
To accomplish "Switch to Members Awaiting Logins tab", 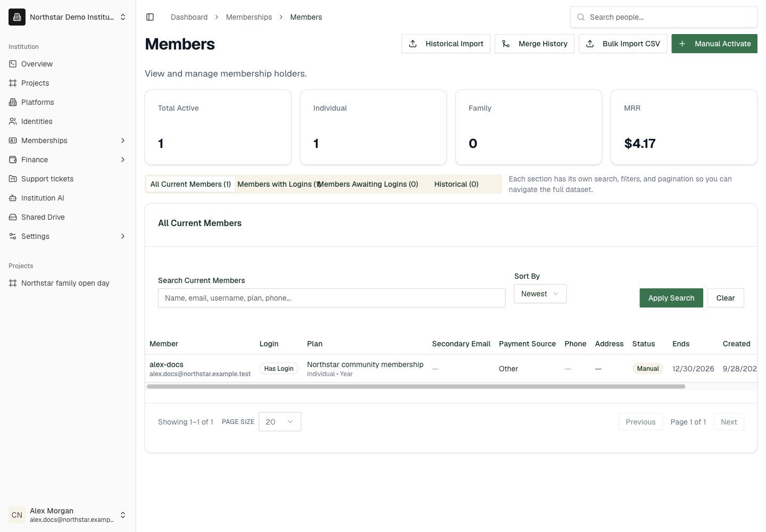I will pyautogui.click(x=368, y=184).
